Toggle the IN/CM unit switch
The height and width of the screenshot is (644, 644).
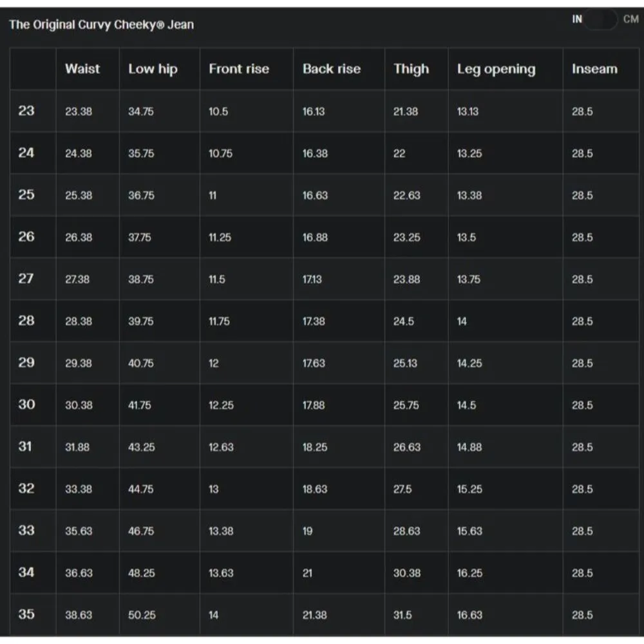[x=600, y=20]
